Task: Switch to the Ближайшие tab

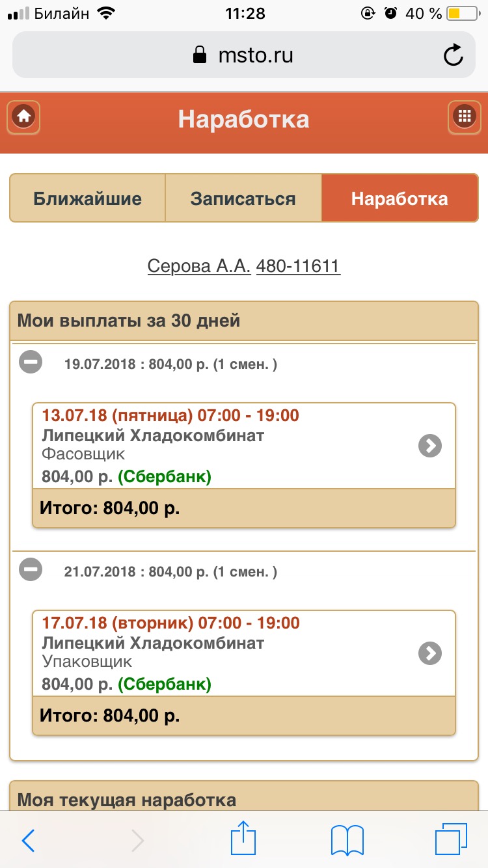Action: click(x=88, y=198)
